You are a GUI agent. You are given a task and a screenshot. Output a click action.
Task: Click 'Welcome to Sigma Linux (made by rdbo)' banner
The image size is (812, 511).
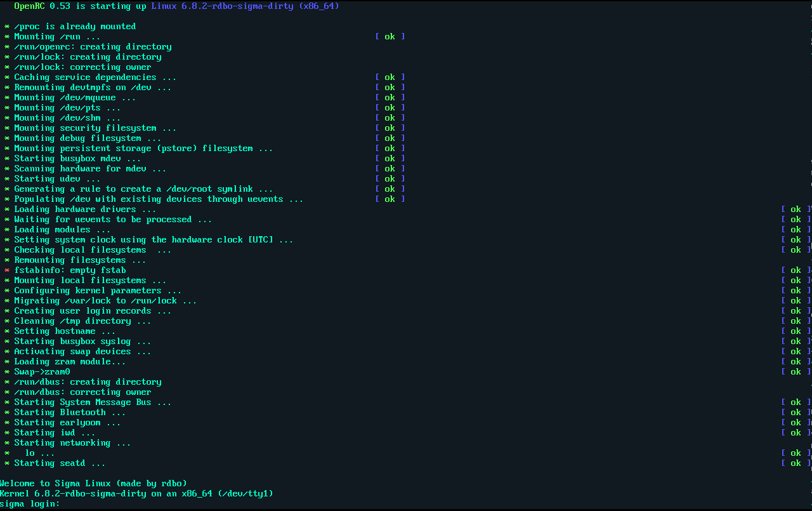tap(93, 484)
